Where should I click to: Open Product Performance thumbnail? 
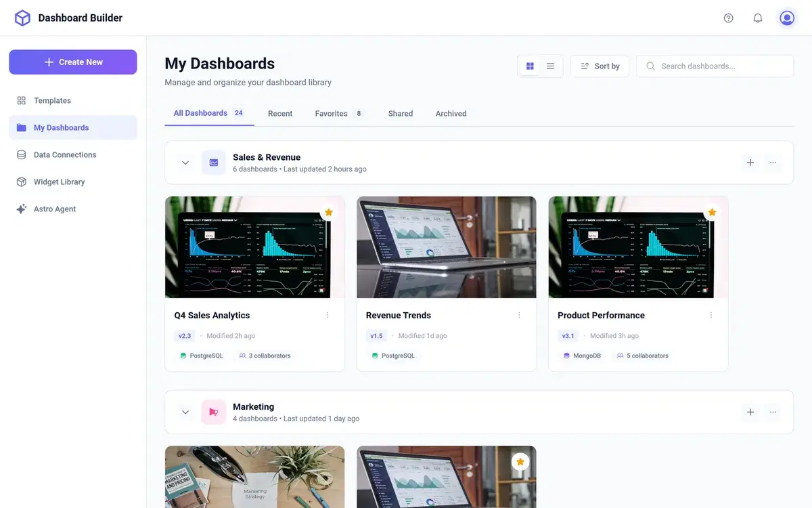pyautogui.click(x=638, y=247)
